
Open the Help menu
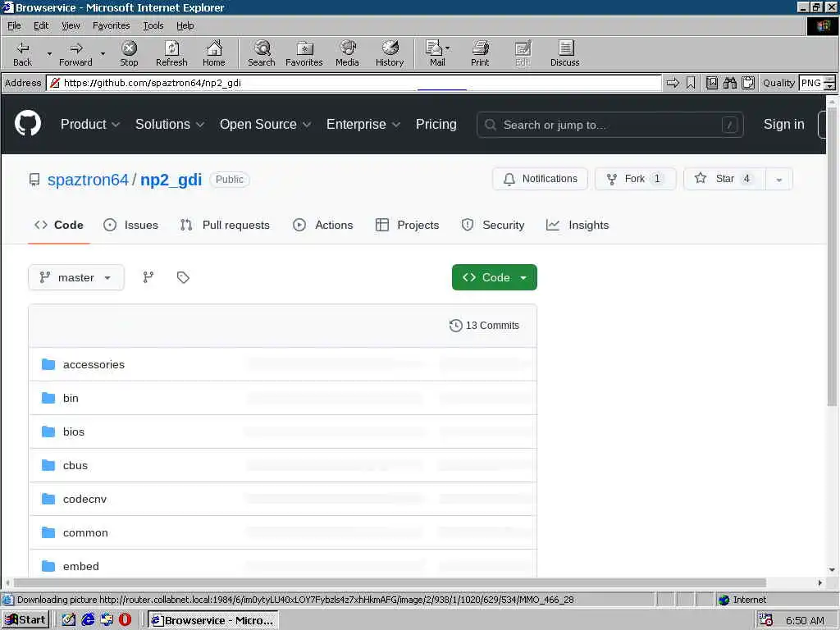tap(185, 25)
